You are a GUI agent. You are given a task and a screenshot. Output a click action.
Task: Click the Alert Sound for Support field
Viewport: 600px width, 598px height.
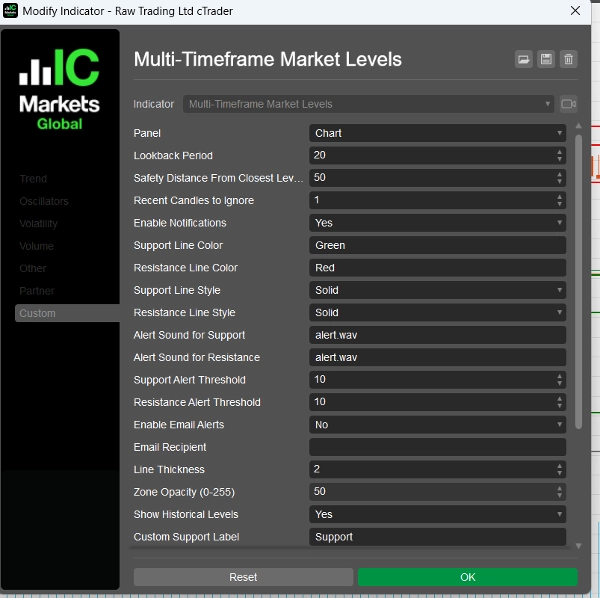pyautogui.click(x=437, y=335)
